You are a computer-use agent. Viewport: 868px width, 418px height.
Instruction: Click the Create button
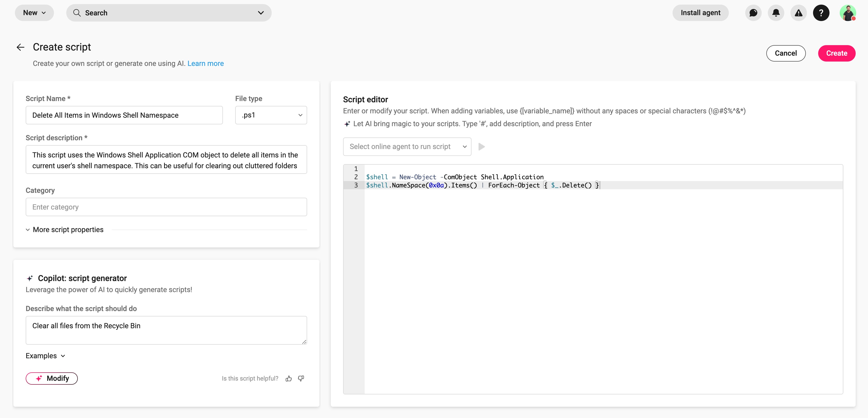tap(836, 53)
